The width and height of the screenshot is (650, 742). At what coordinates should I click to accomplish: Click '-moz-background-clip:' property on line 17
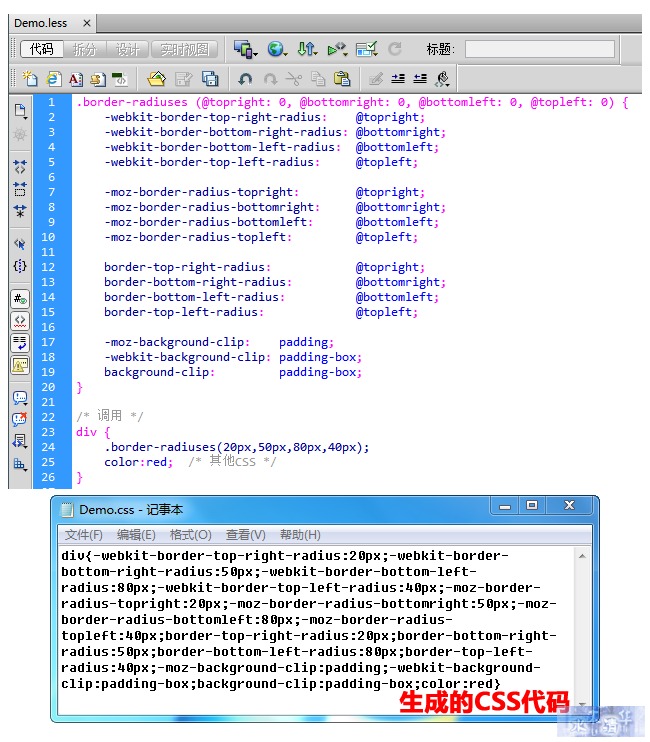(177, 342)
